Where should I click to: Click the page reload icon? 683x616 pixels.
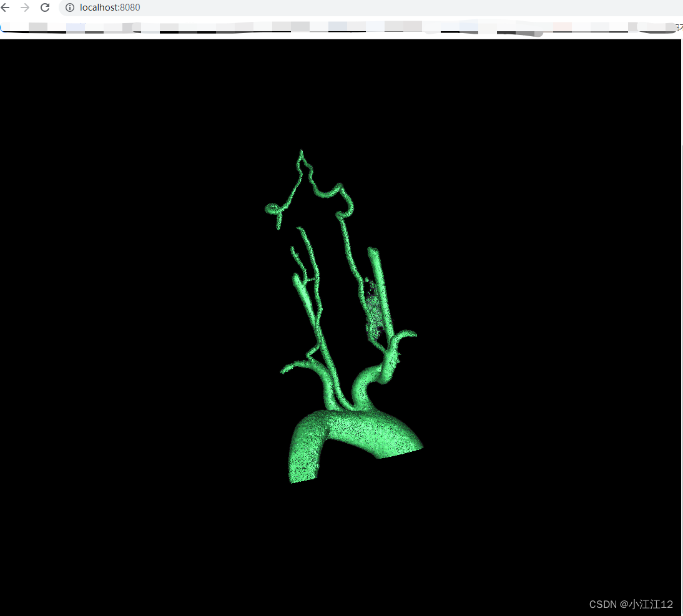[44, 7]
